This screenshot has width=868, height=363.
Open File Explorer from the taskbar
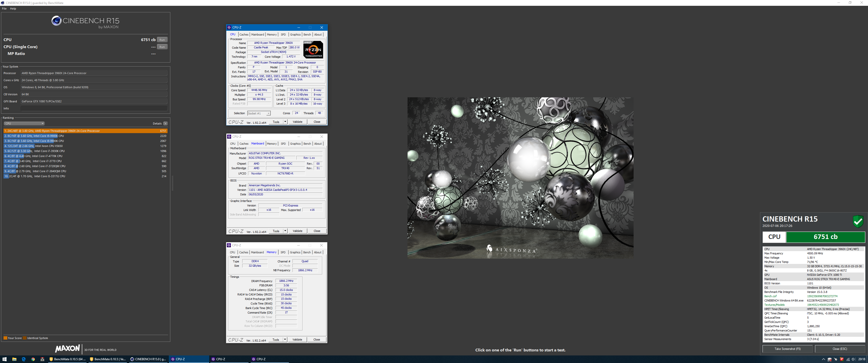(x=14, y=359)
